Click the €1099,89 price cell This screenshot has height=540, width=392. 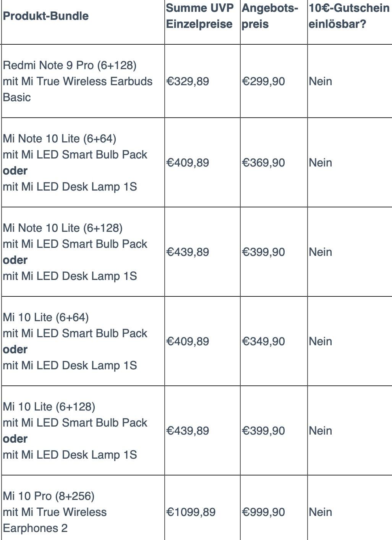pos(191,512)
